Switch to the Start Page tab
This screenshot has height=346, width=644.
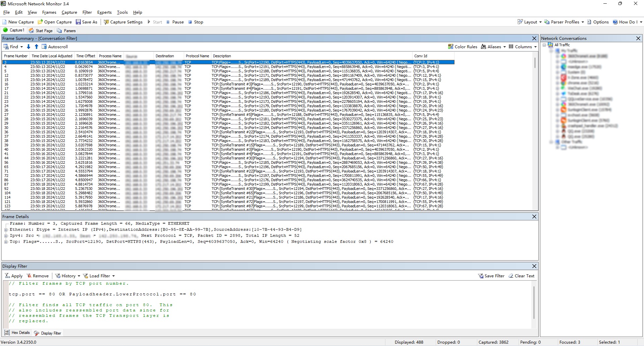point(41,30)
